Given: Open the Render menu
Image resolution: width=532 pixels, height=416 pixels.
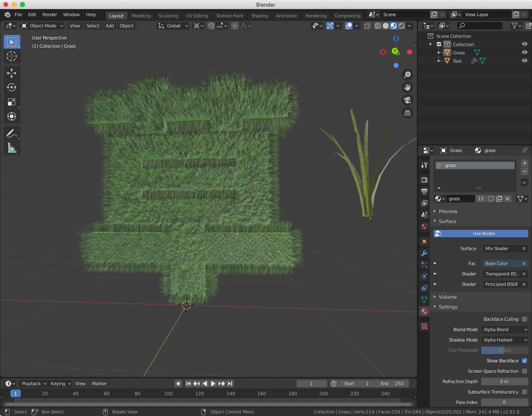Looking at the screenshot, I should pos(49,15).
